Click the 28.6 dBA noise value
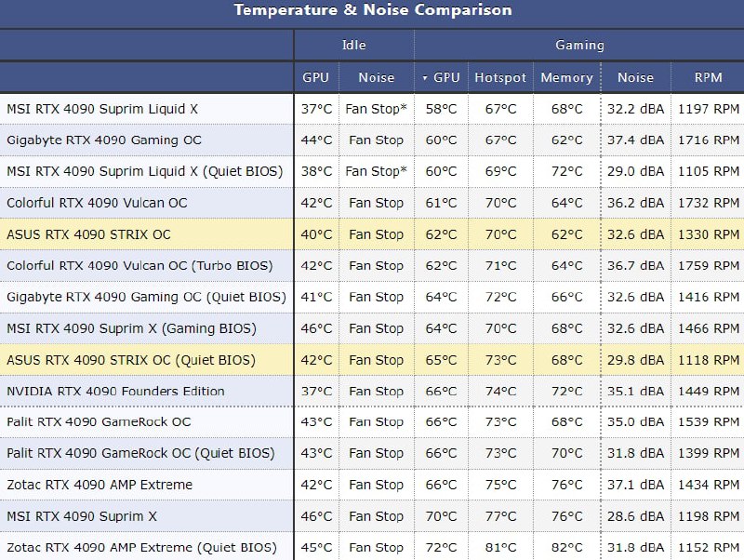 click(x=635, y=516)
